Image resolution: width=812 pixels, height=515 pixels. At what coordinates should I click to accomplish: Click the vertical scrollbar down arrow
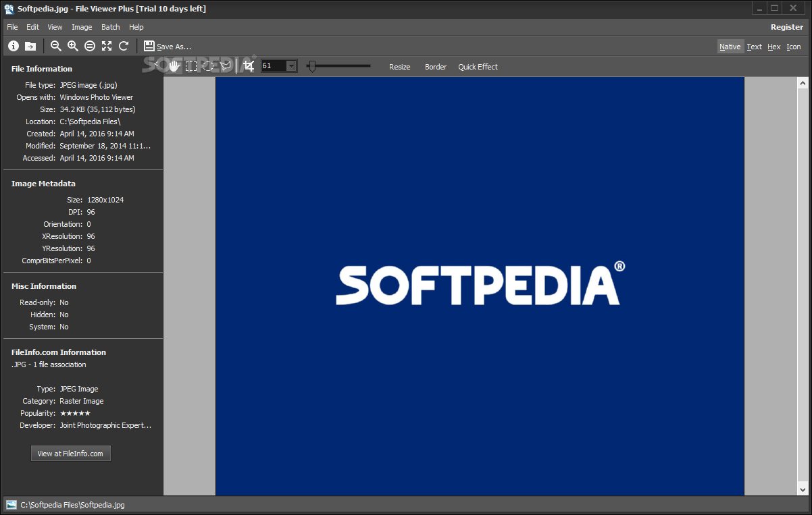pos(803,490)
